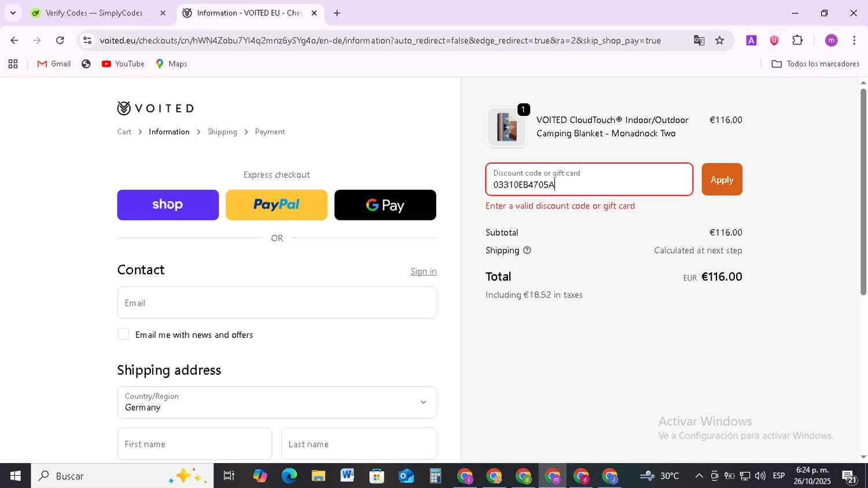Open the apps grid in bookmarks bar
Image resolution: width=868 pixels, height=488 pixels.
[x=13, y=64]
